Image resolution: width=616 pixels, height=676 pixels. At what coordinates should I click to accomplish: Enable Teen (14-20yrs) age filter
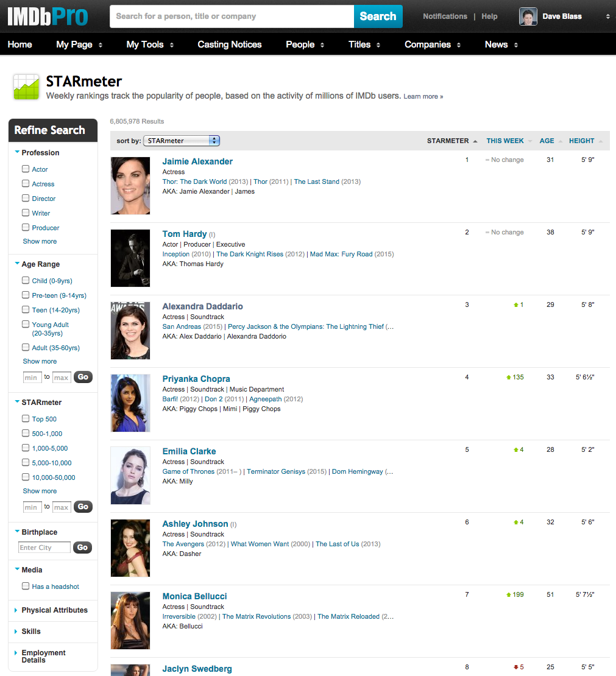[x=26, y=310]
